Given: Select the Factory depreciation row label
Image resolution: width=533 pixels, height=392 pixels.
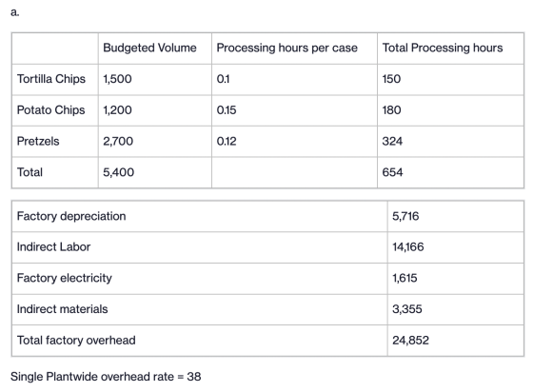Looking at the screenshot, I should pyautogui.click(x=71, y=216).
